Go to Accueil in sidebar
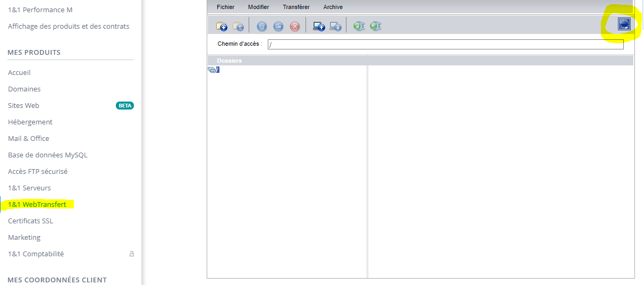Image resolution: width=644 pixels, height=285 pixels. pyautogui.click(x=19, y=72)
